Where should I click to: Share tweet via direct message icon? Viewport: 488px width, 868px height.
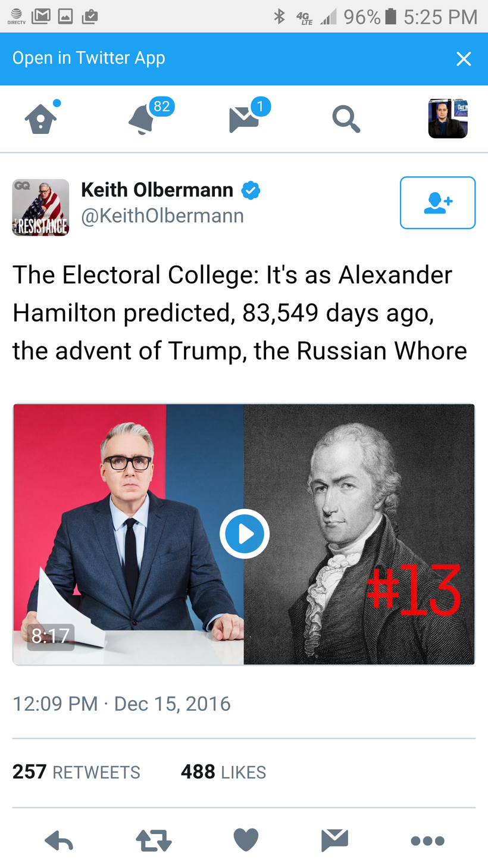pyautogui.click(x=334, y=840)
